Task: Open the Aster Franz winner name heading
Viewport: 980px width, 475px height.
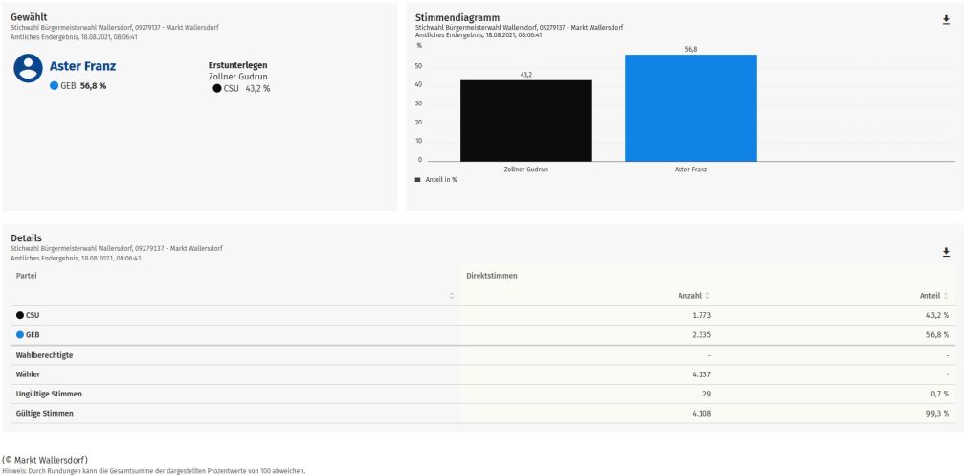Action: tap(82, 66)
